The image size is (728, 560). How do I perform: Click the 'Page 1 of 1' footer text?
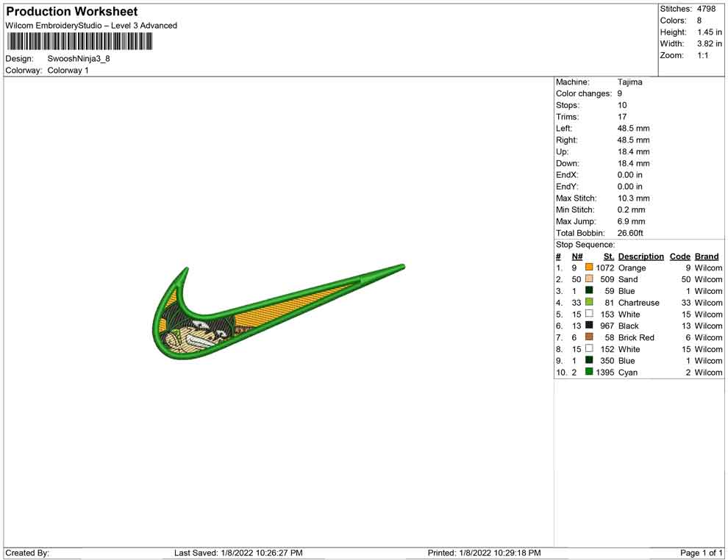[702, 553]
